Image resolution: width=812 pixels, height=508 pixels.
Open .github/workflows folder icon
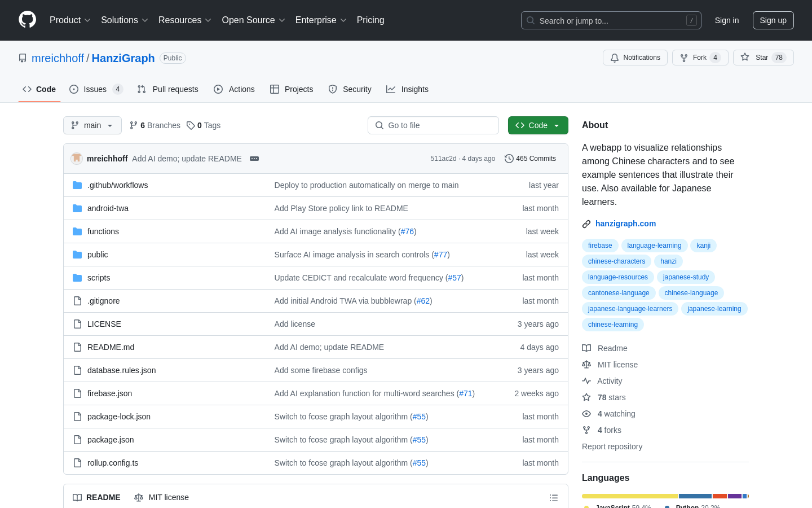point(77,185)
